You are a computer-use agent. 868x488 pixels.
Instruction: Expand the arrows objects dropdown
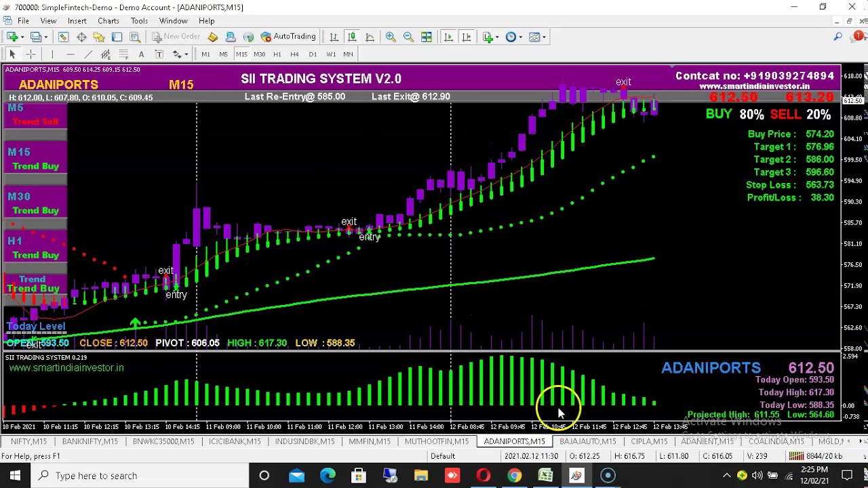[186, 54]
